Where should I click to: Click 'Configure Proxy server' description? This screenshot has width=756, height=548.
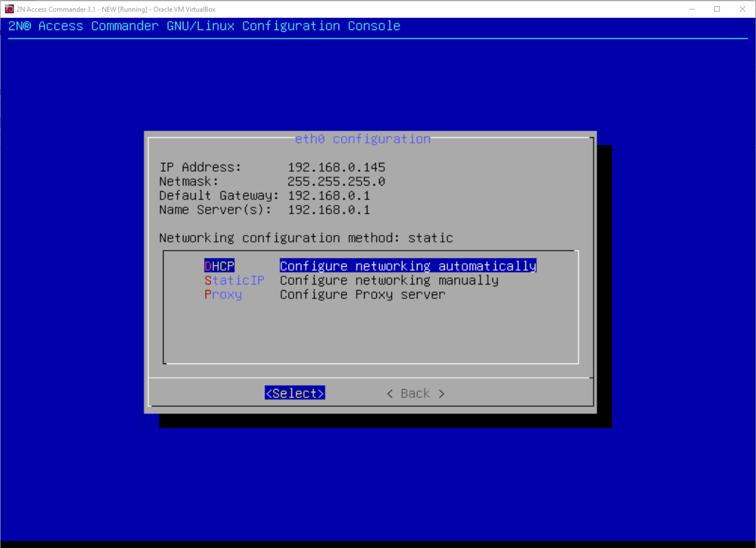pyautogui.click(x=363, y=295)
